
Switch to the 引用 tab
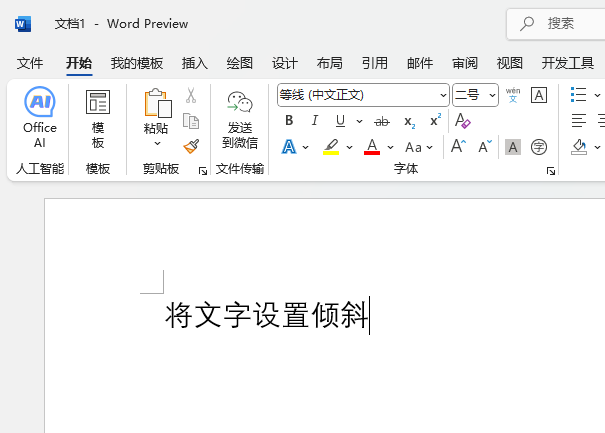tap(375, 63)
